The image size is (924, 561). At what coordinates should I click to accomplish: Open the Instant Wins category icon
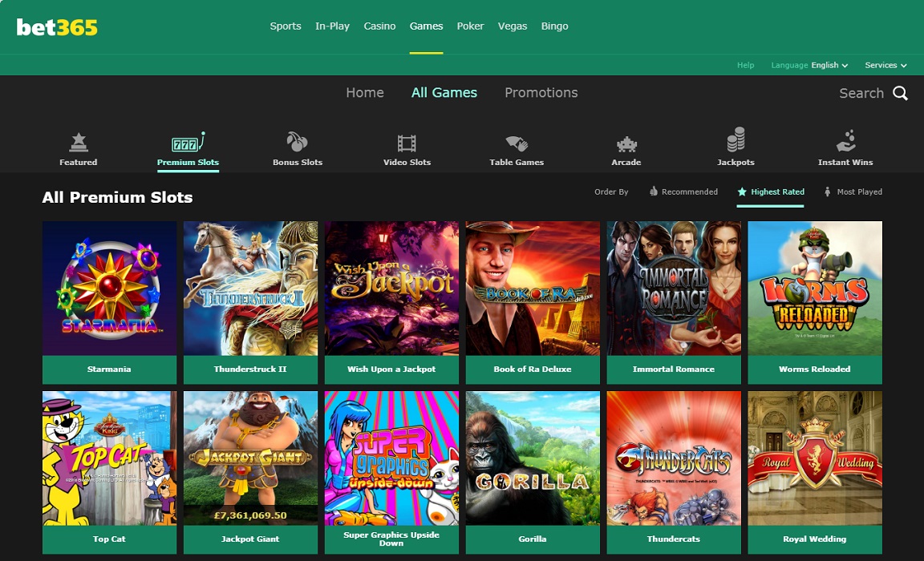[x=845, y=142]
